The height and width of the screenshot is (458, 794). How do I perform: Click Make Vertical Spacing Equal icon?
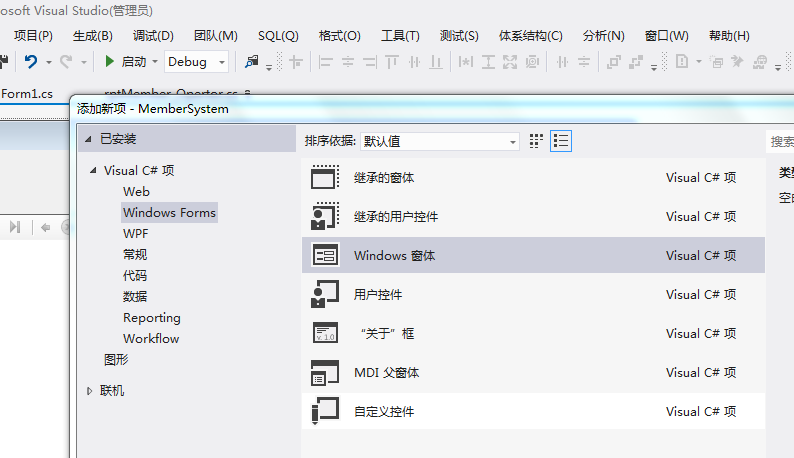click(584, 62)
